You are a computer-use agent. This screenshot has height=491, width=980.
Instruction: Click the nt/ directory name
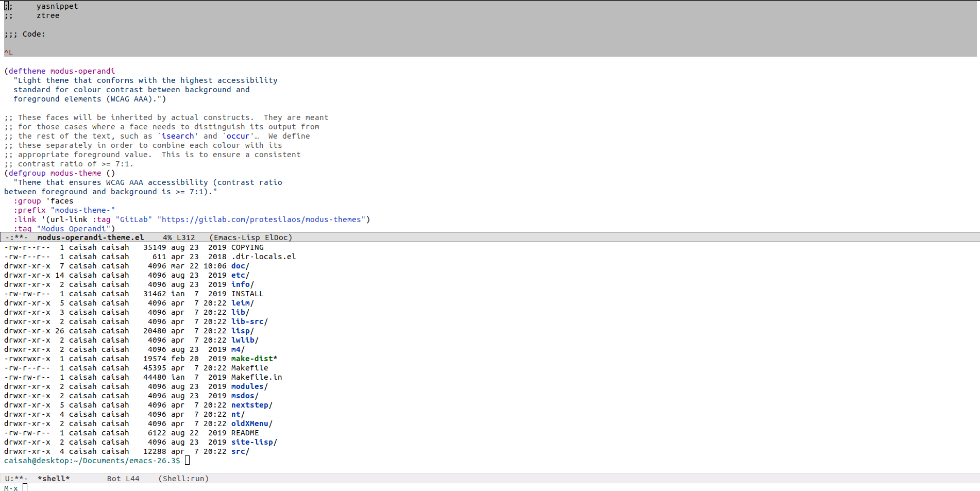pyautogui.click(x=238, y=414)
